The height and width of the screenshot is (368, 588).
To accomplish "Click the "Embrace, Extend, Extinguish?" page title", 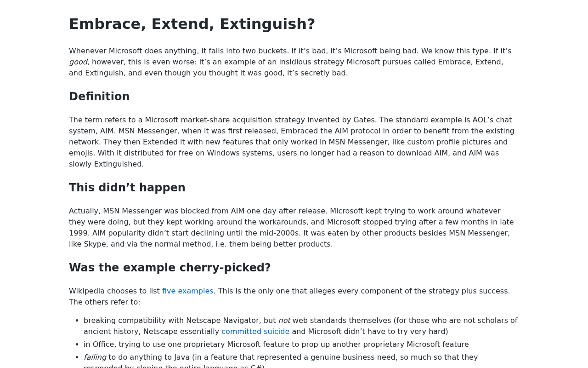I will [192, 24].
